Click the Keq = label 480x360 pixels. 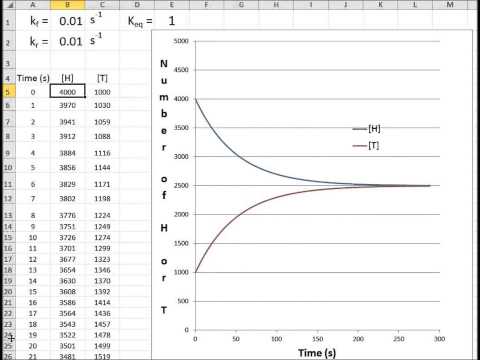pyautogui.click(x=140, y=21)
